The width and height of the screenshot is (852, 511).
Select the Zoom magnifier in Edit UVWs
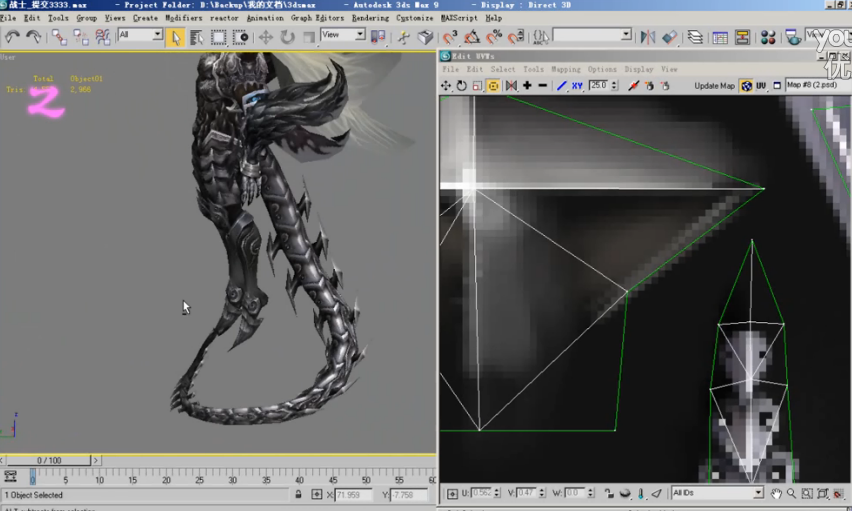pyautogui.click(x=792, y=493)
